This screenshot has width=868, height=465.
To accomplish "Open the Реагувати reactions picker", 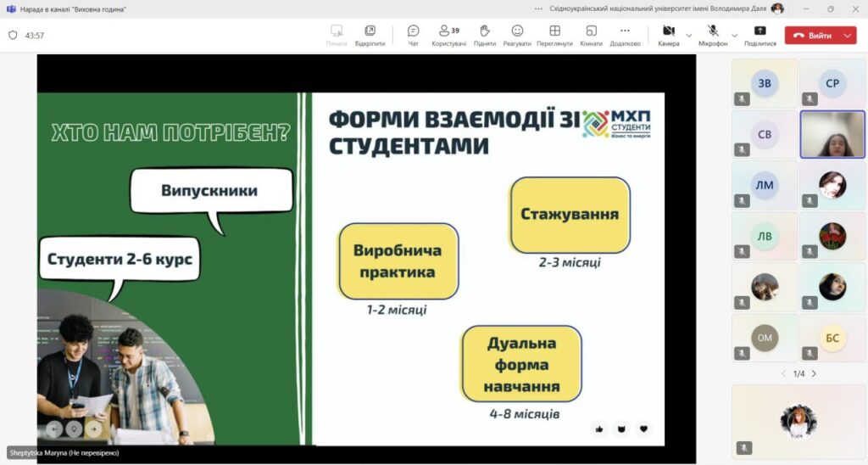I will point(517,35).
